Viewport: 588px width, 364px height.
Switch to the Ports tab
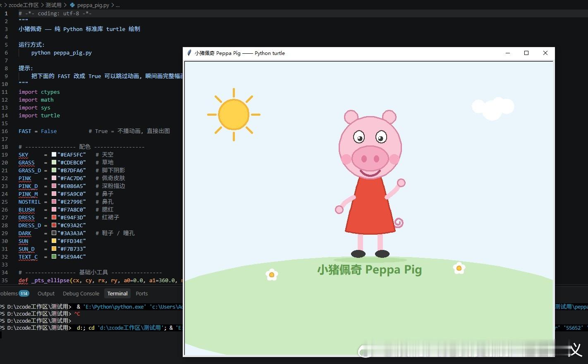pyautogui.click(x=142, y=293)
